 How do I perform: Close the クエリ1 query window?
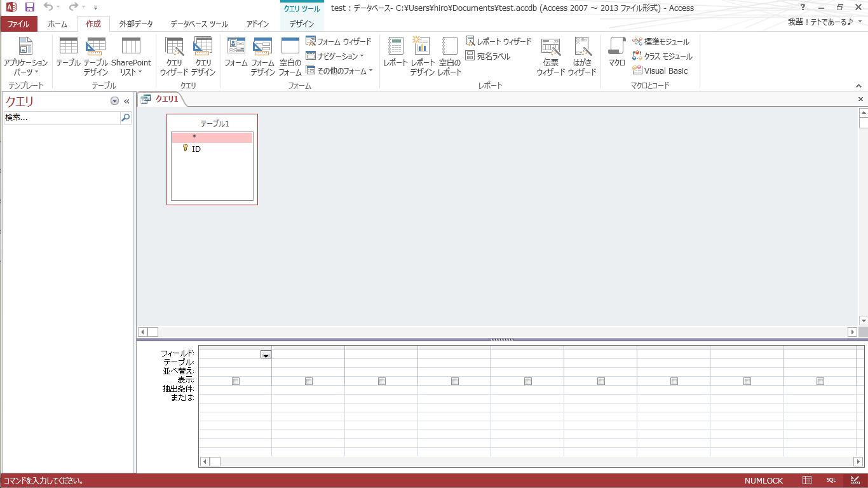click(861, 99)
